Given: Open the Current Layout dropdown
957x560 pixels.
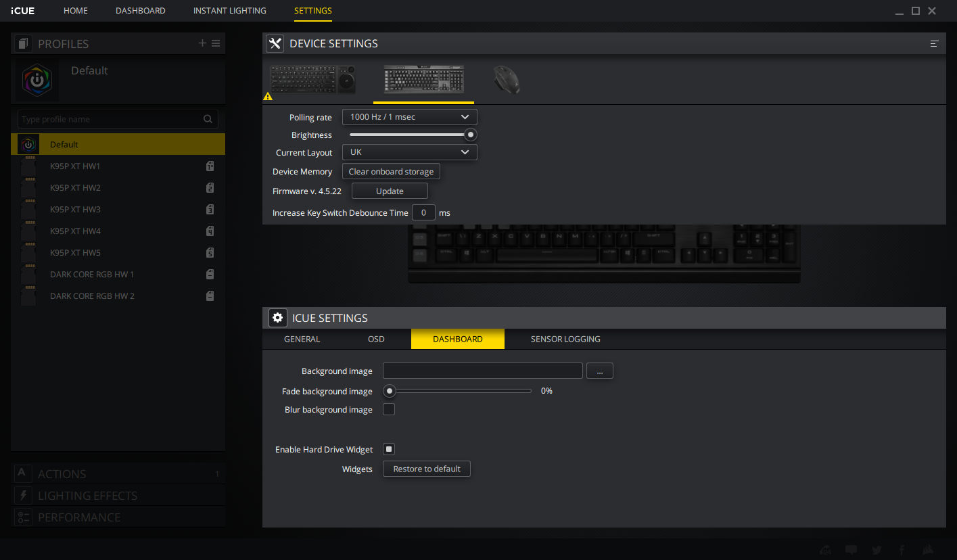Looking at the screenshot, I should (409, 152).
